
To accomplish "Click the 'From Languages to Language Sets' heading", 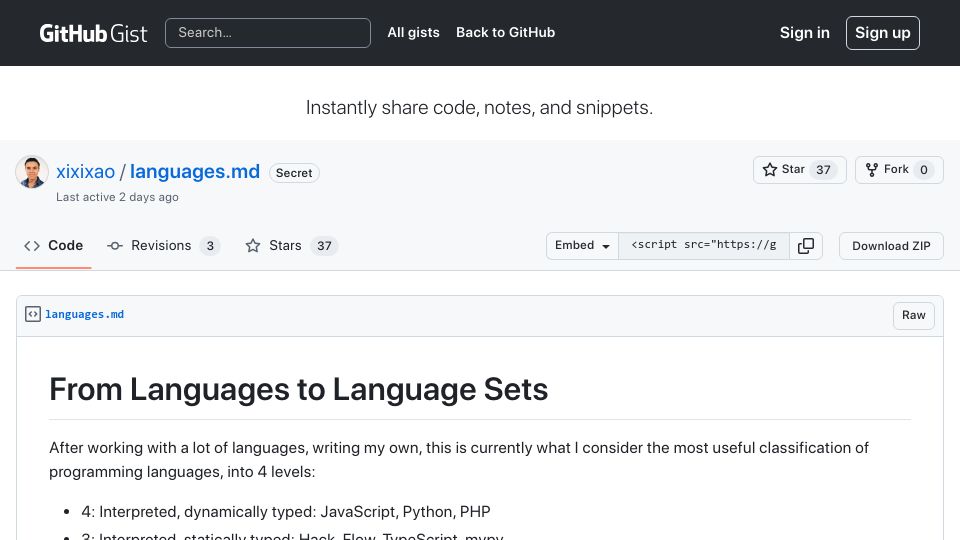I will tap(298, 389).
